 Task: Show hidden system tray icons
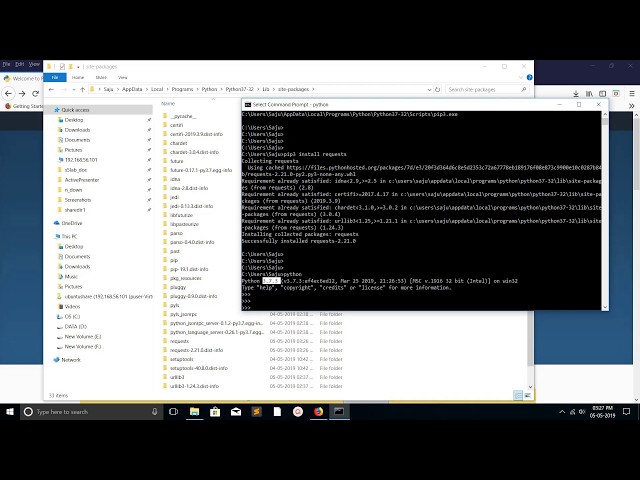(562, 412)
